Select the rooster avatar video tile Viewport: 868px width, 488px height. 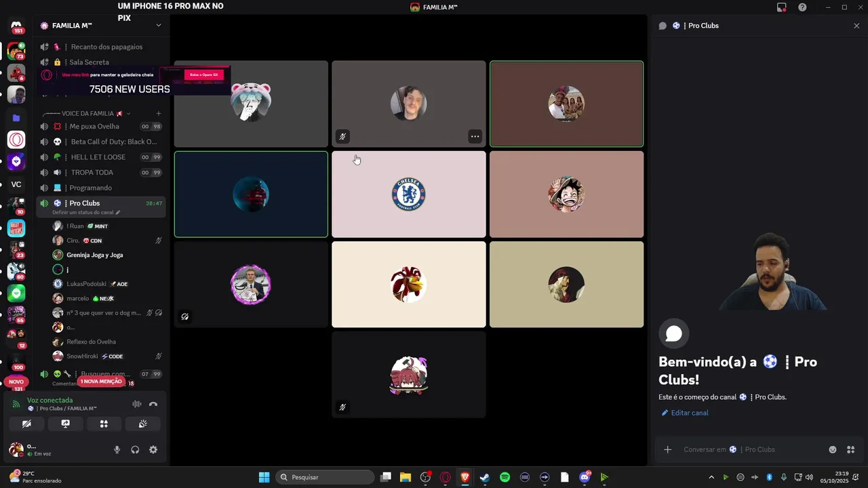coord(408,285)
